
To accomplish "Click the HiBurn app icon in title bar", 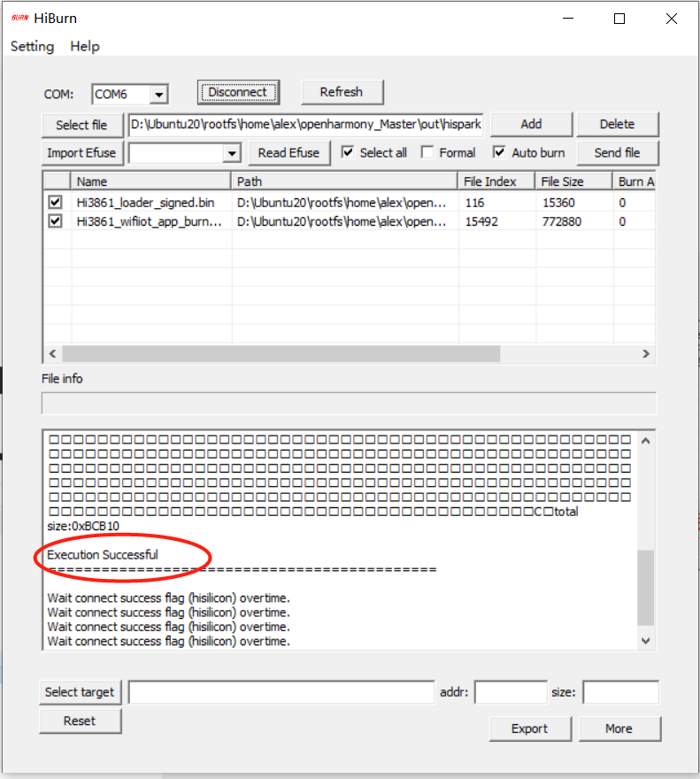I will click(x=19, y=18).
